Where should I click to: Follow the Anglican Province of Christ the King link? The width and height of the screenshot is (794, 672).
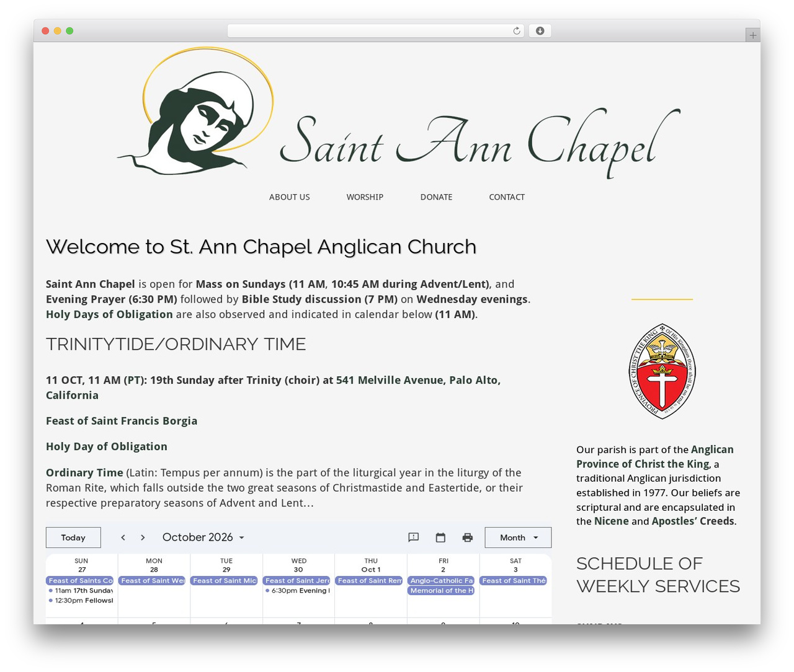click(x=655, y=457)
